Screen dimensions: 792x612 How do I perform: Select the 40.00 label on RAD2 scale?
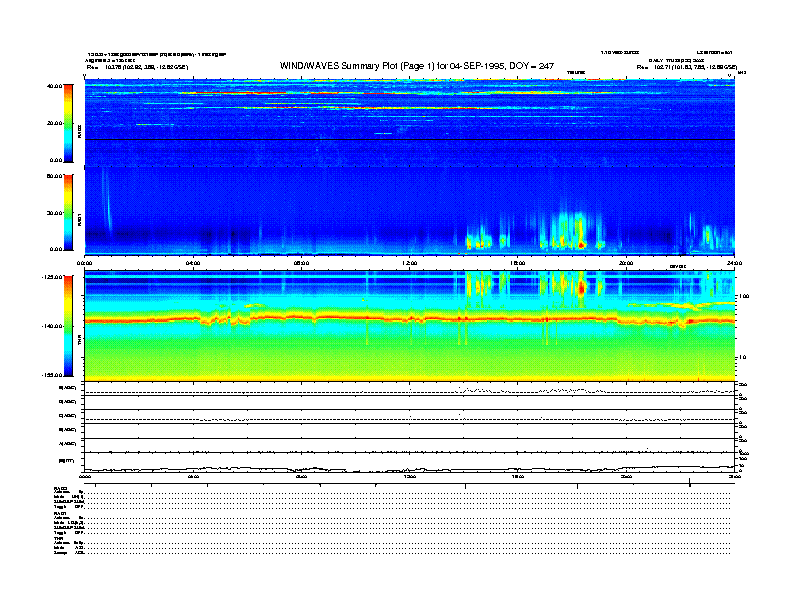54,86
